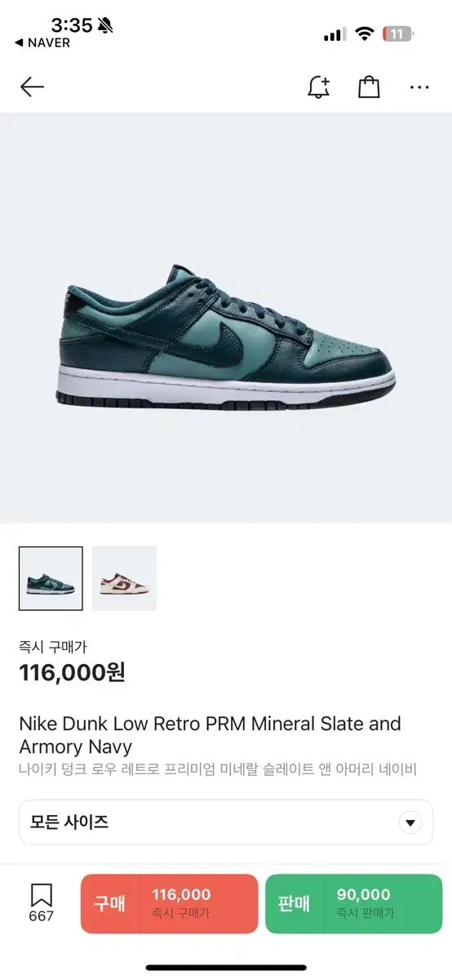Toggle the bookmark icon with 667 saves
This screenshot has width=452, height=980.
click(42, 902)
